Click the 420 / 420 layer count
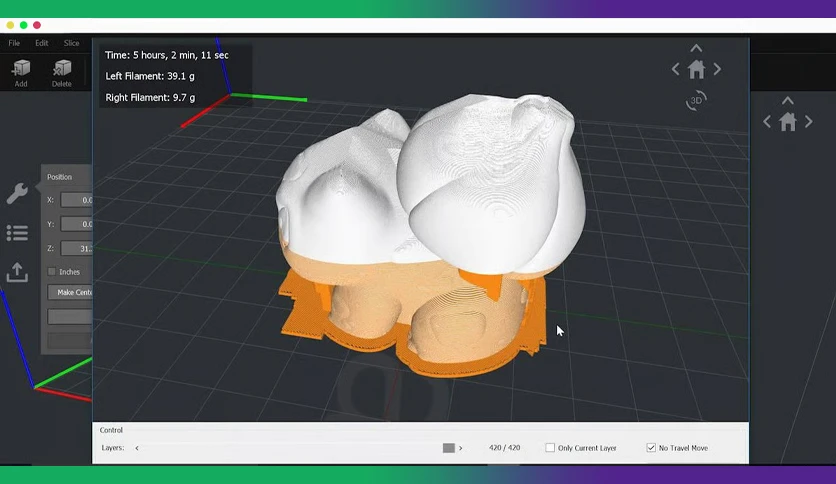Screen dimensions: 836x484 click(504, 448)
